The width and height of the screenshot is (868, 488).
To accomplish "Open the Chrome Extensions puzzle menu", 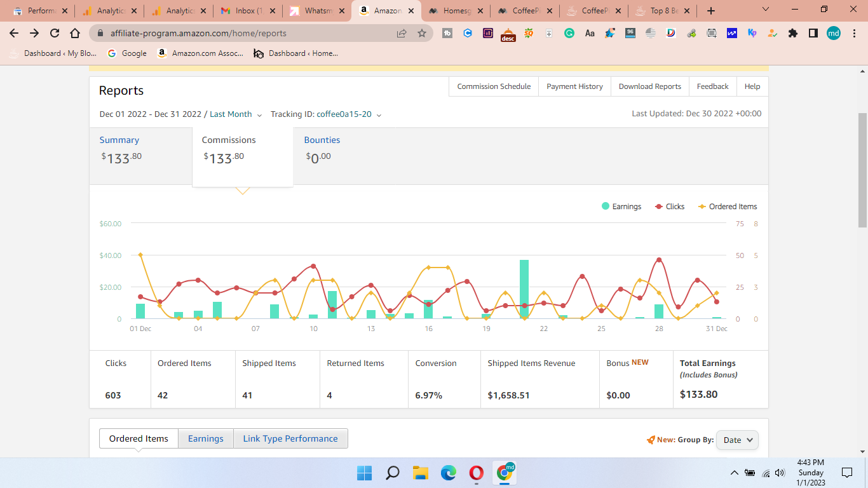I will (x=793, y=33).
